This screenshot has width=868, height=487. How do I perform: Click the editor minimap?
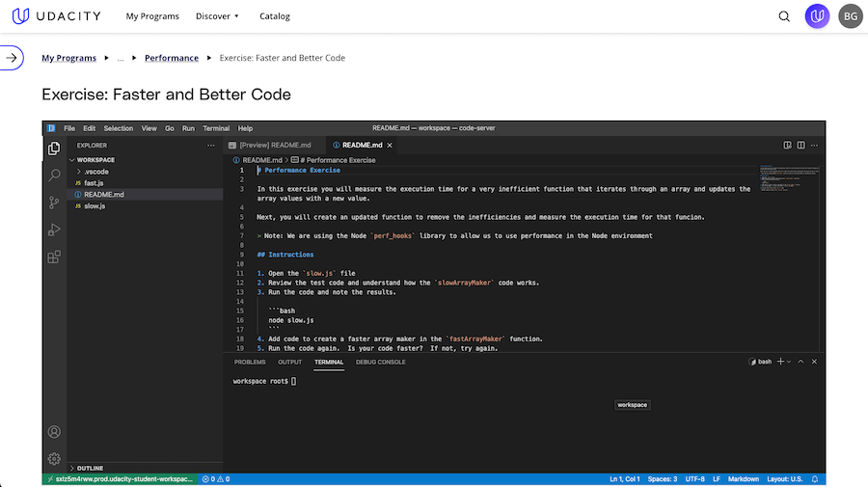789,178
